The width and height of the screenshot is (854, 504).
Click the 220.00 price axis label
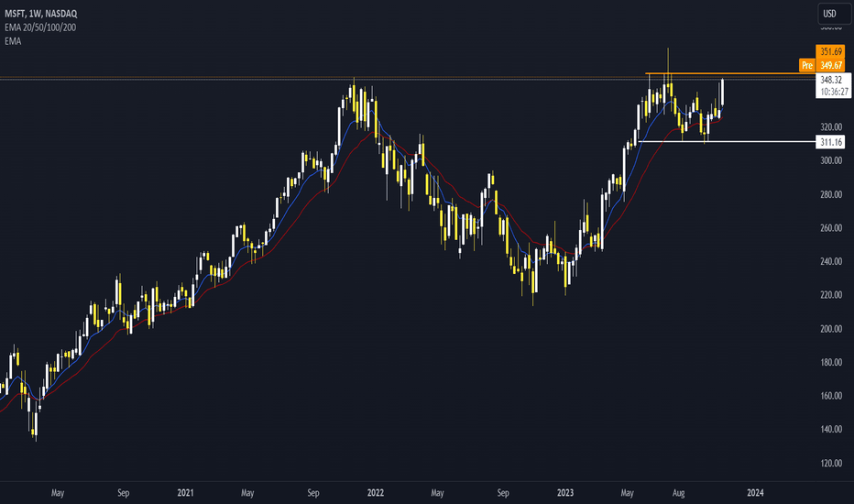(x=831, y=295)
